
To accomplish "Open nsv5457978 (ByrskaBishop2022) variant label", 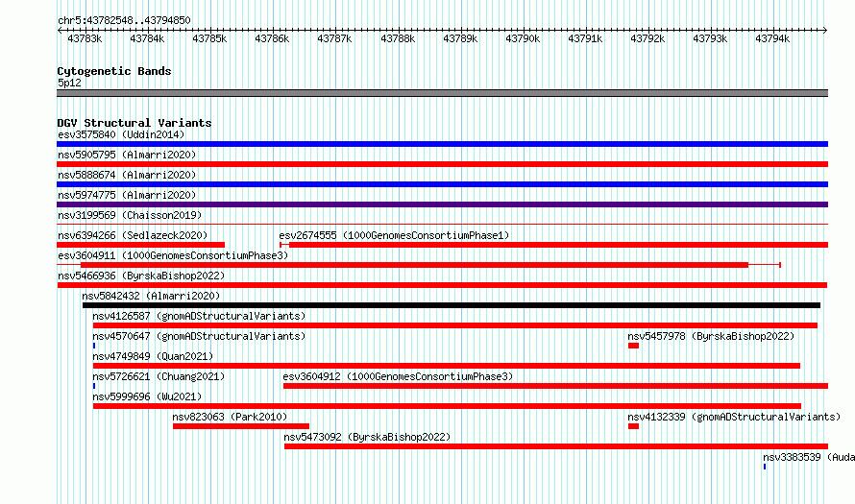I will point(711,336).
